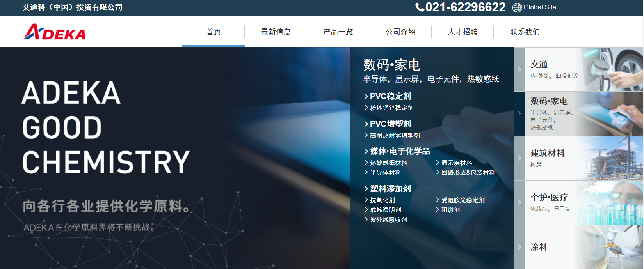Image resolution: width=644 pixels, height=269 pixels.
Task: Select the 数码•家电 sidebar category title
Action: click(x=549, y=101)
